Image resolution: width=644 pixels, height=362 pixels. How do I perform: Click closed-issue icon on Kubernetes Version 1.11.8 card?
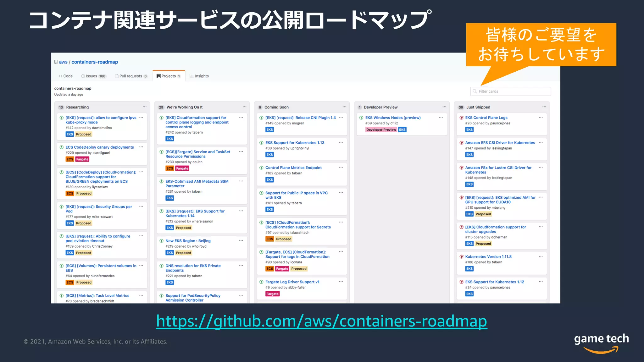(461, 257)
